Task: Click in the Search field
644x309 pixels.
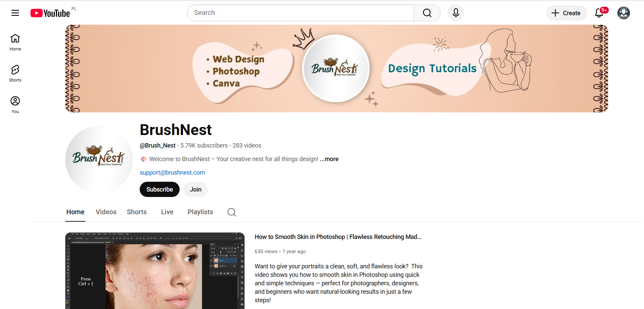Action: click(x=300, y=13)
